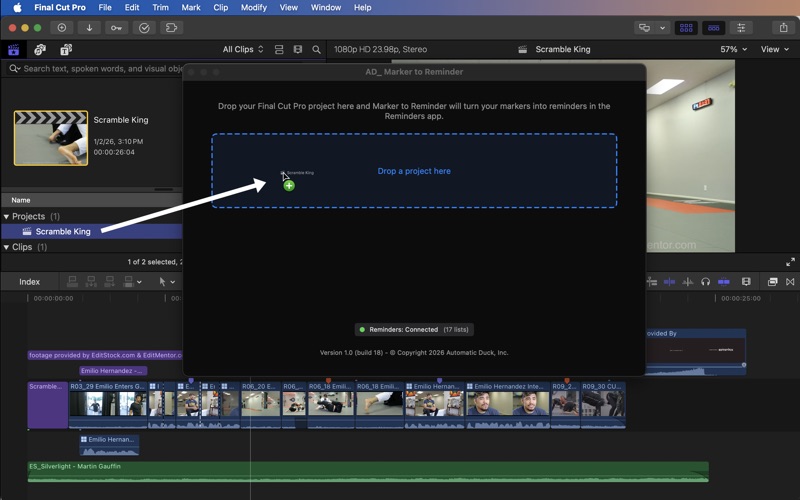Viewport: 800px width, 500px height.
Task: Click the overwrite clip edit icon
Action: tap(129, 281)
